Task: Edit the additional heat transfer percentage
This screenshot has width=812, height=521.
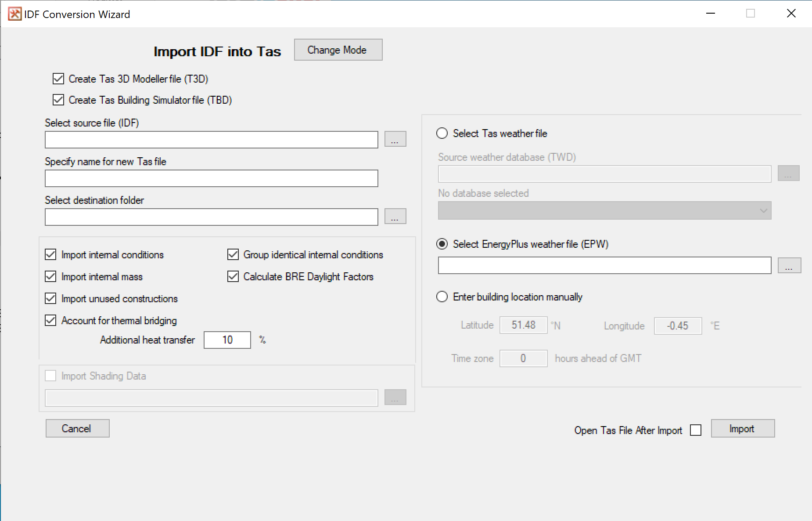Action: (x=227, y=340)
